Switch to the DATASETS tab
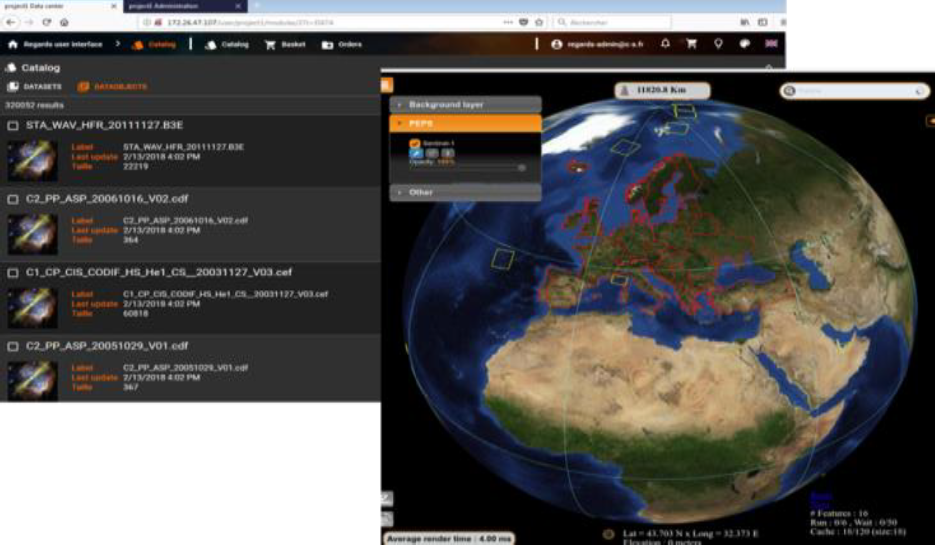This screenshot has width=937, height=545. point(35,87)
